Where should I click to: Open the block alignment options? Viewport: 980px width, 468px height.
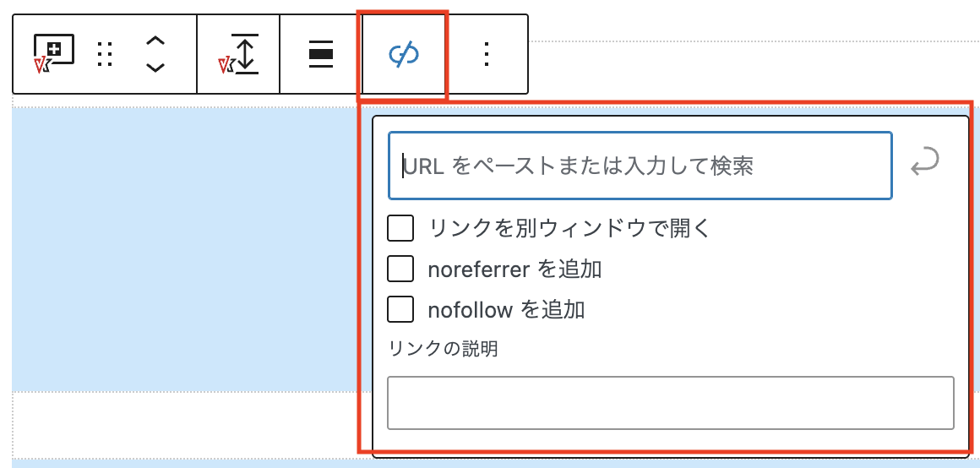tap(321, 54)
